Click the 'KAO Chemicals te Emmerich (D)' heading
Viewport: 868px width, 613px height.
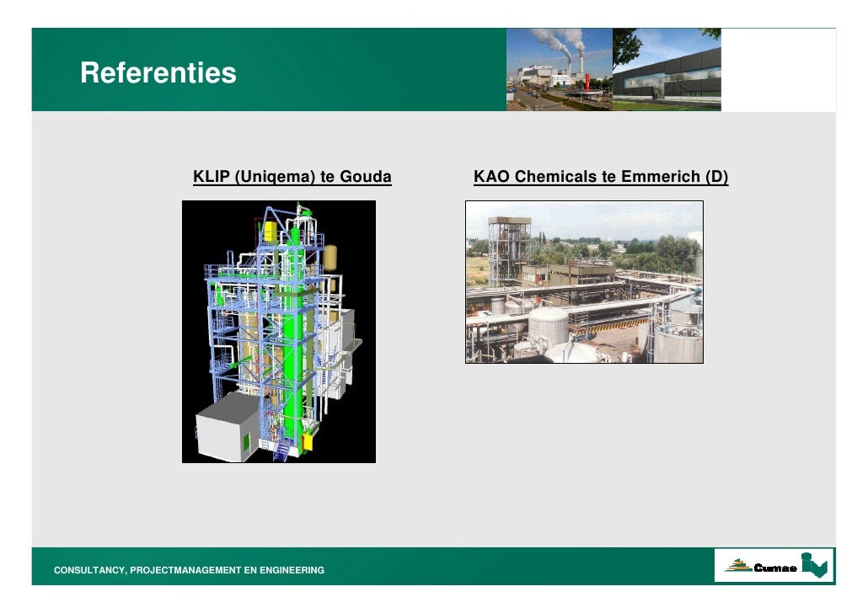pos(601,177)
